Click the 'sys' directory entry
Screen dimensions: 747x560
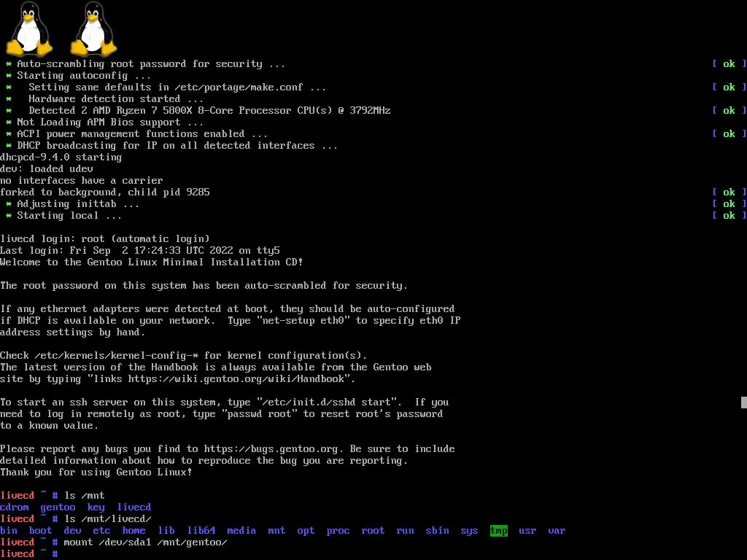(x=469, y=531)
